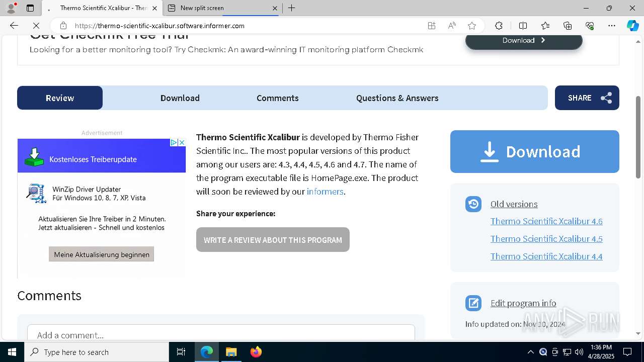Viewport: 644px width, 362px height.
Task: Open Microsoft Edge from the taskbar
Action: 207,352
